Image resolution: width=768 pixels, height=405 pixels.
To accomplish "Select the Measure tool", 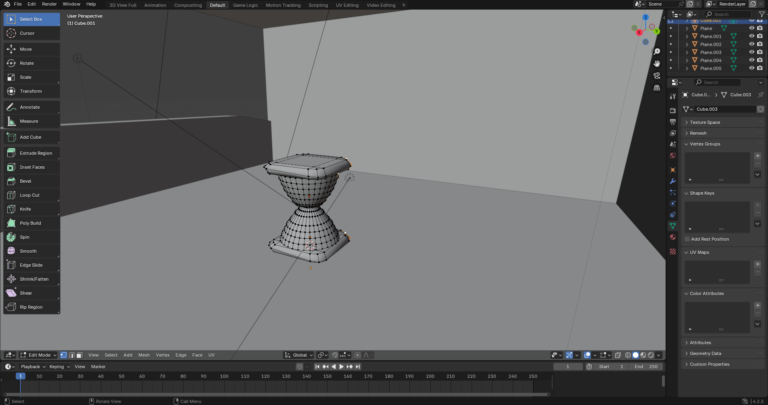I will pos(30,121).
